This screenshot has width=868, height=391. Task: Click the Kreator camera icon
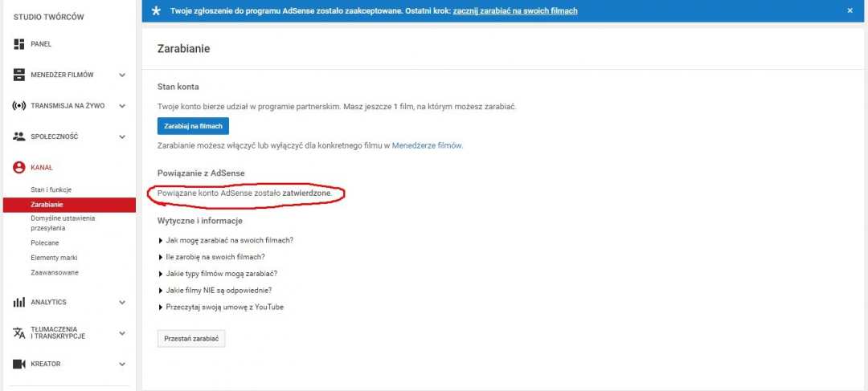[x=19, y=364]
